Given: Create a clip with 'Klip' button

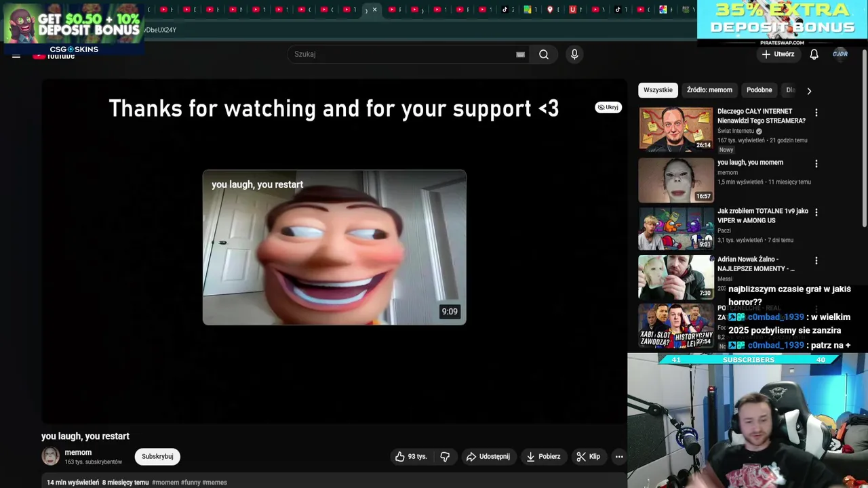Looking at the screenshot, I should pos(589,457).
